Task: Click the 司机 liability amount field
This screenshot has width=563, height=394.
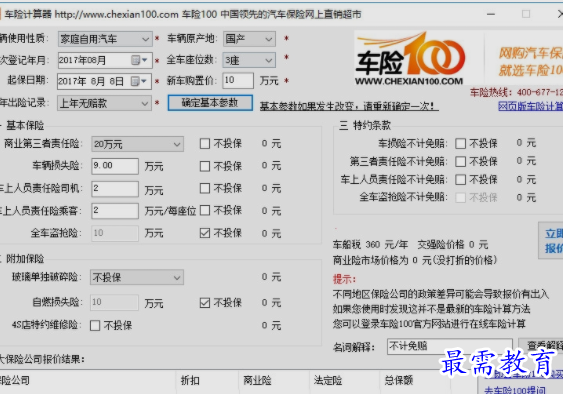Action: point(115,189)
